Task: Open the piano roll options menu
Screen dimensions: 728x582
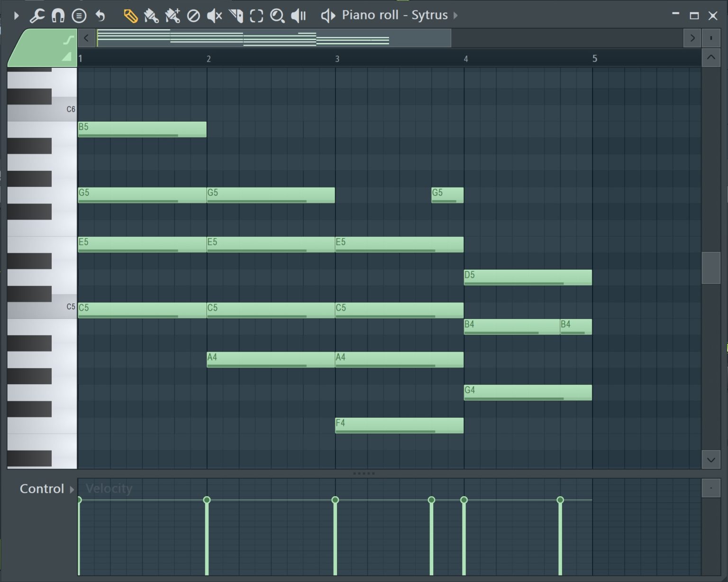Action: click(x=78, y=15)
